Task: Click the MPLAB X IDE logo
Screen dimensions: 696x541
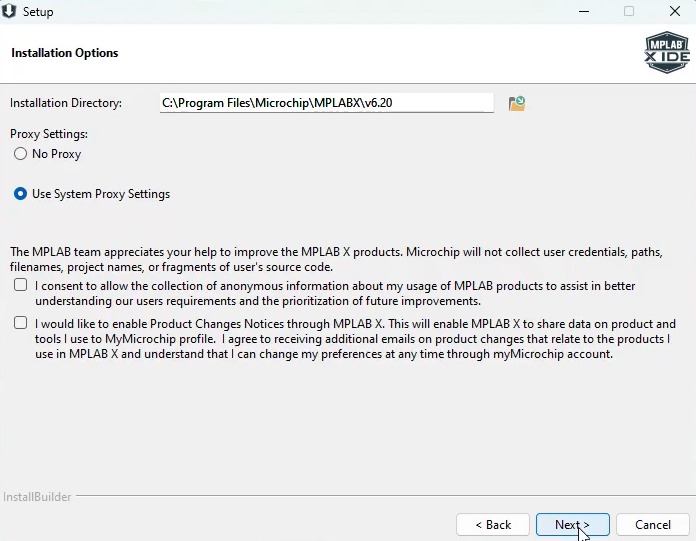Action: pyautogui.click(x=667, y=52)
